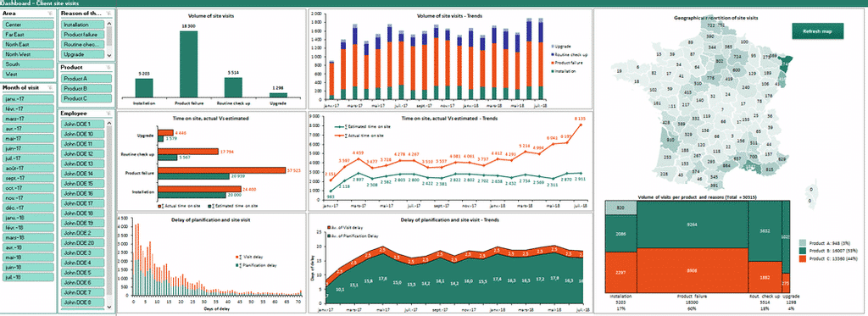Filter by West area
This screenshot has width=868, height=316.
28,74
